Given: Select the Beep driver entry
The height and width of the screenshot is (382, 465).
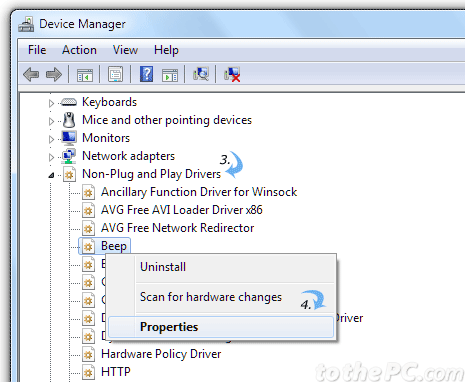Looking at the screenshot, I should coord(114,246).
